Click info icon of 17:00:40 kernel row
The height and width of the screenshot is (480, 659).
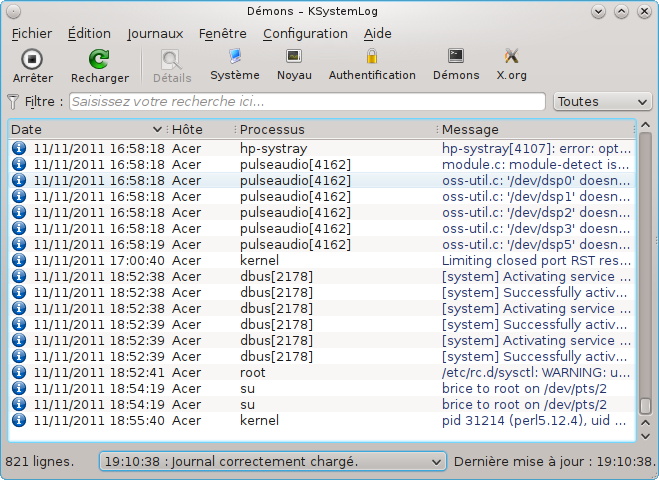(18, 260)
